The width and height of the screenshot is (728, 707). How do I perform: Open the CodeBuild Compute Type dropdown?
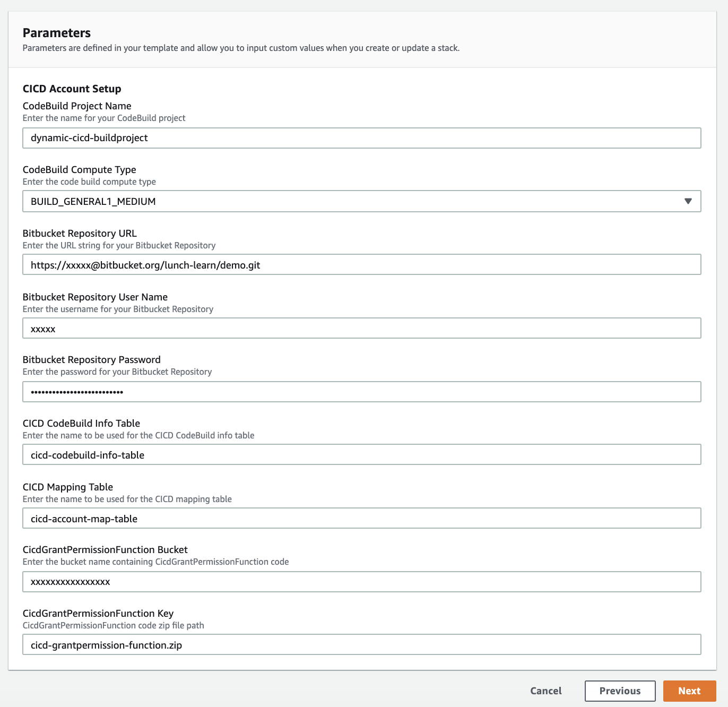361,201
